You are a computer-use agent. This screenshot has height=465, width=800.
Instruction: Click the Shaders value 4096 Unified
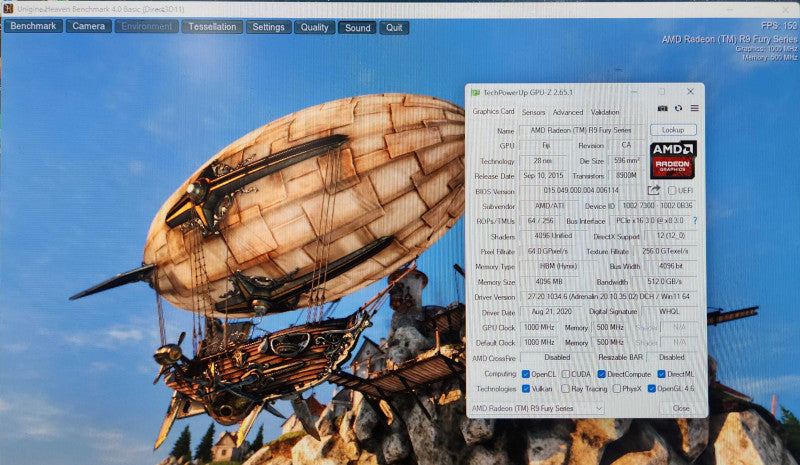pyautogui.click(x=553, y=236)
